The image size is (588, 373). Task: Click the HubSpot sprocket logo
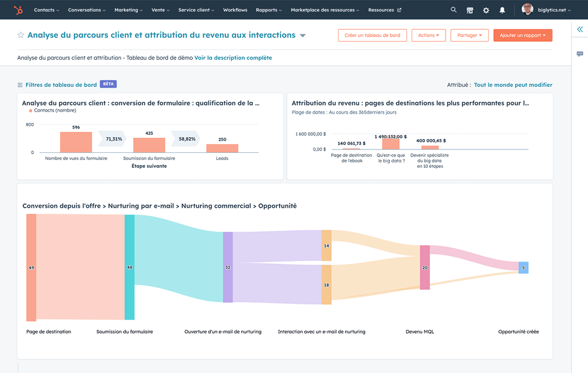19,9
